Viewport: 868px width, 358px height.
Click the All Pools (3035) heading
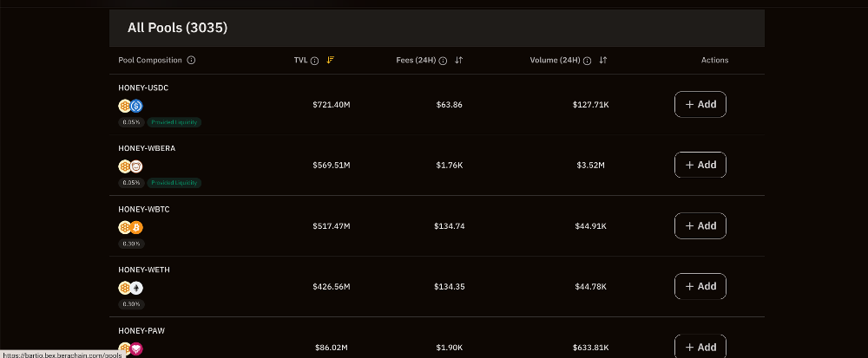178,28
